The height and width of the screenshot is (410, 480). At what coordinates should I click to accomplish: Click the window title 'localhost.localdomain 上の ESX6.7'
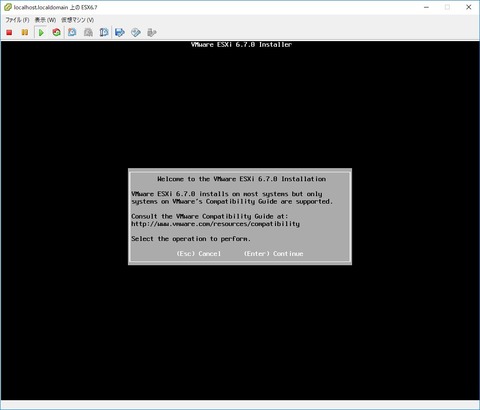coord(56,7)
